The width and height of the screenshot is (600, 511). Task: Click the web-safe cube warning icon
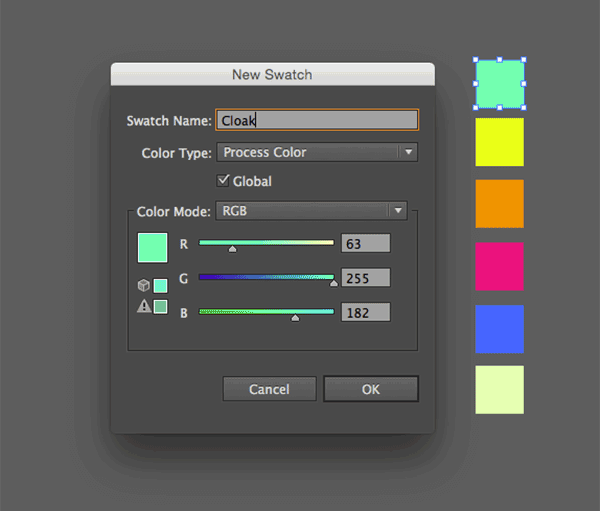click(x=144, y=285)
